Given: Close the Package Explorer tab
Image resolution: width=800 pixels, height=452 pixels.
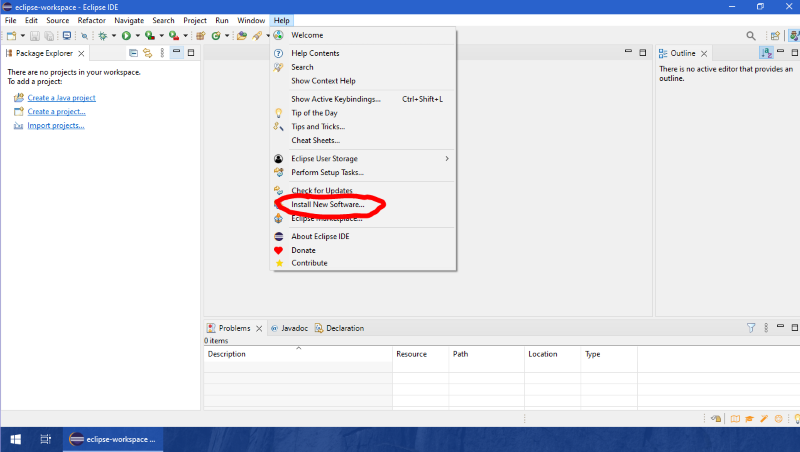Looking at the screenshot, I should pos(81,53).
